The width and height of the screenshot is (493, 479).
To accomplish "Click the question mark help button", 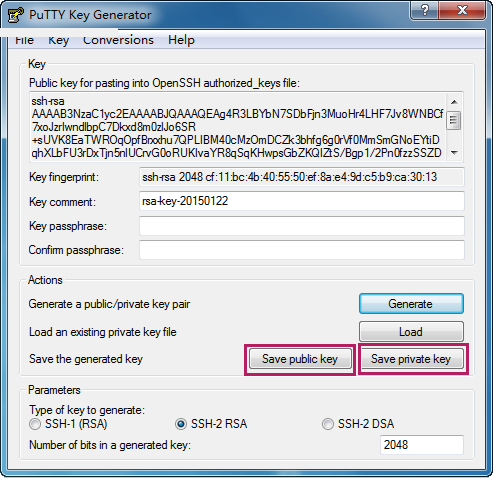I will [x=425, y=10].
